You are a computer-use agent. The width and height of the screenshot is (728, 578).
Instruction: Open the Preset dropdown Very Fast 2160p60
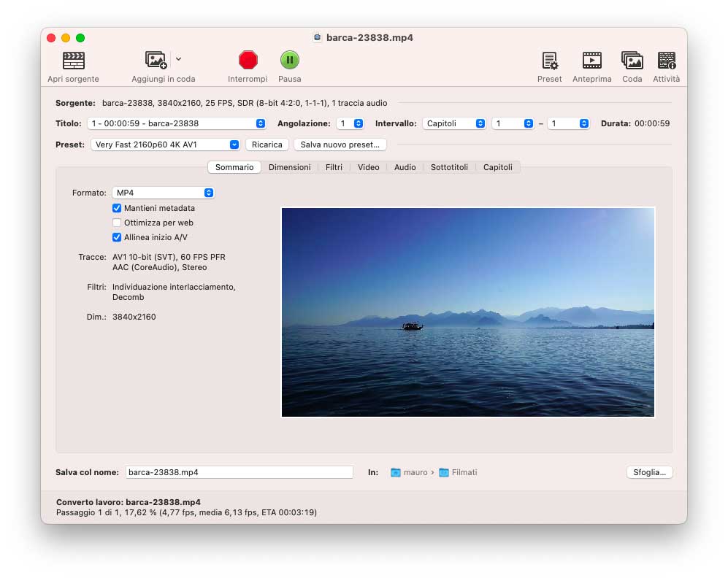click(165, 144)
